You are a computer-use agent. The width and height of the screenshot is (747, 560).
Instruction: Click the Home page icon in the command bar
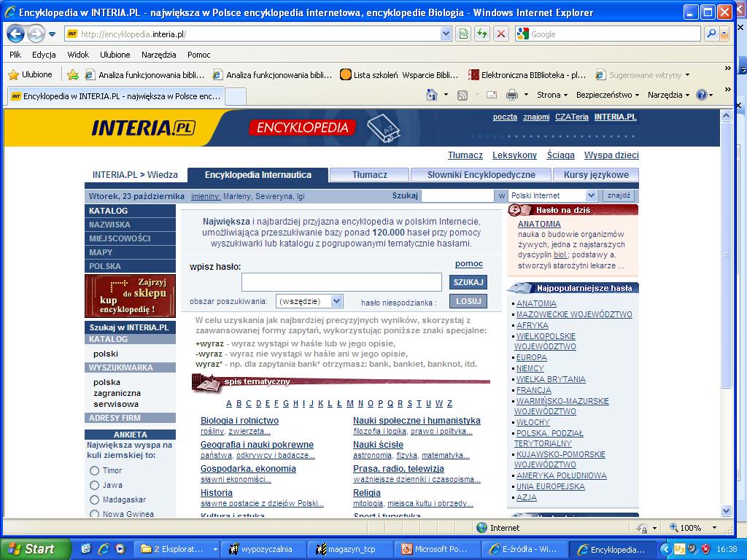click(432, 95)
